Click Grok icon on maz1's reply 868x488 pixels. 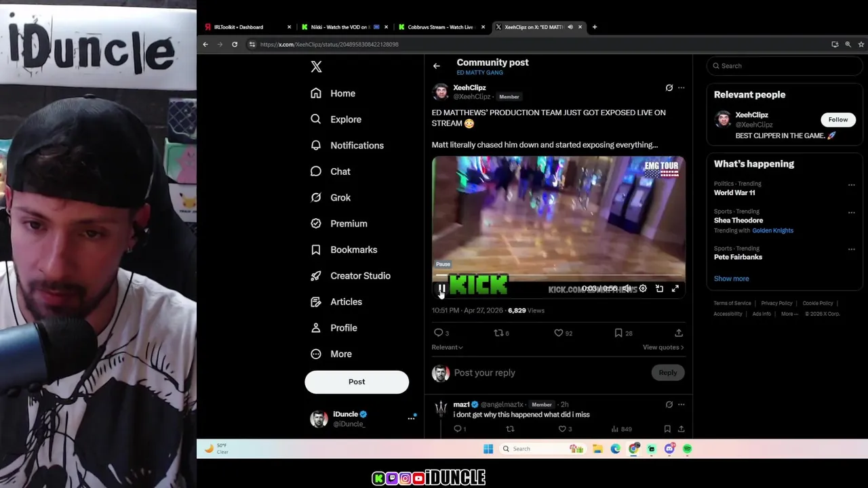(x=669, y=405)
